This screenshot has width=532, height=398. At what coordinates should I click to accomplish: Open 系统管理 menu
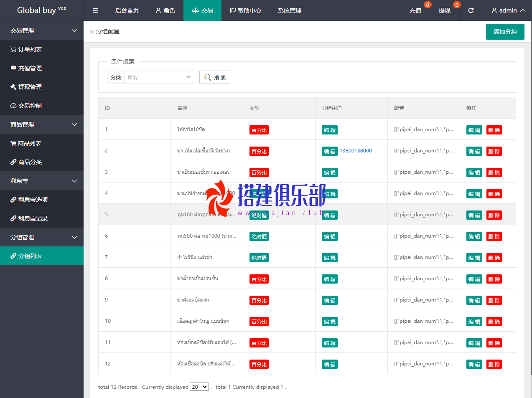coord(290,10)
